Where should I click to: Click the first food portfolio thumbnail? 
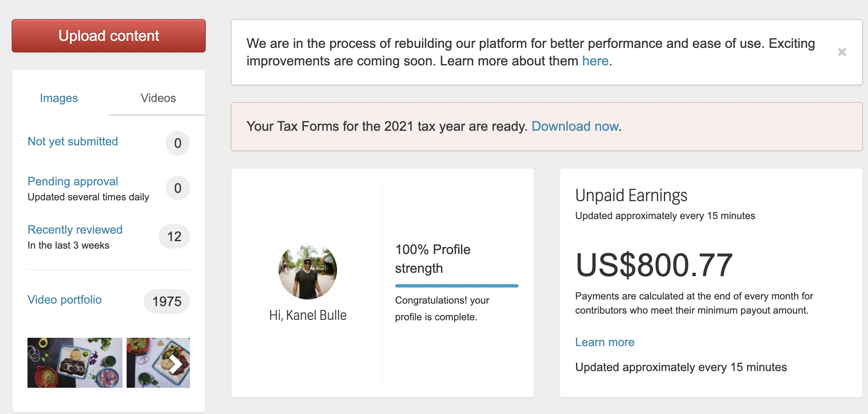click(x=75, y=363)
